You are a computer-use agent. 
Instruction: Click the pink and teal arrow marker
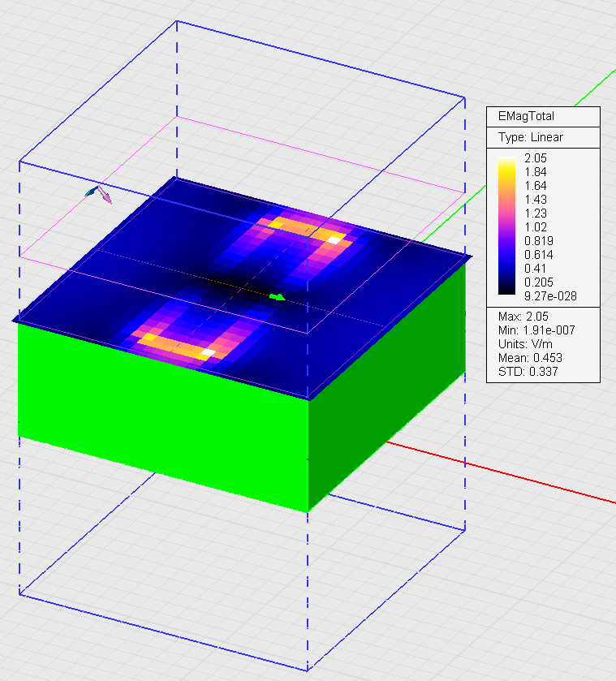pos(98,194)
